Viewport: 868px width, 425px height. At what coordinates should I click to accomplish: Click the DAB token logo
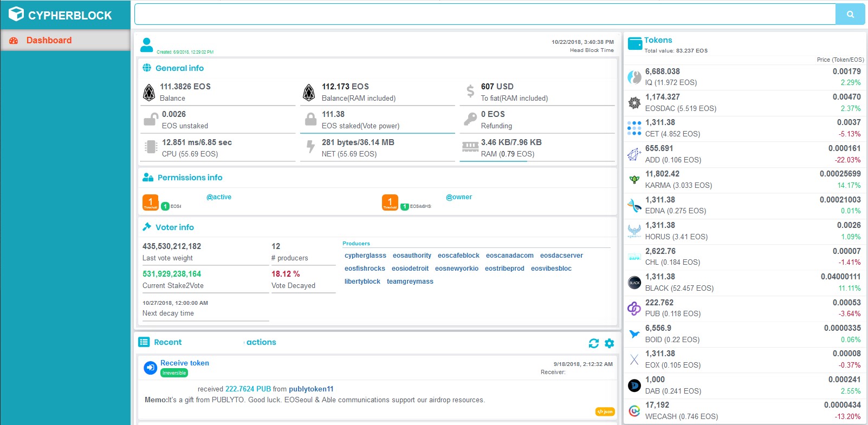coord(634,385)
